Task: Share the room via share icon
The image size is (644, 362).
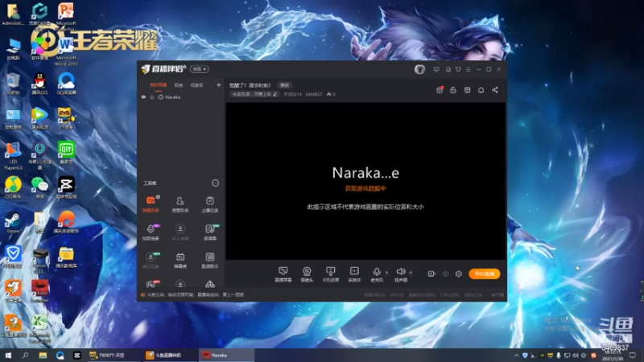Action: tap(495, 90)
